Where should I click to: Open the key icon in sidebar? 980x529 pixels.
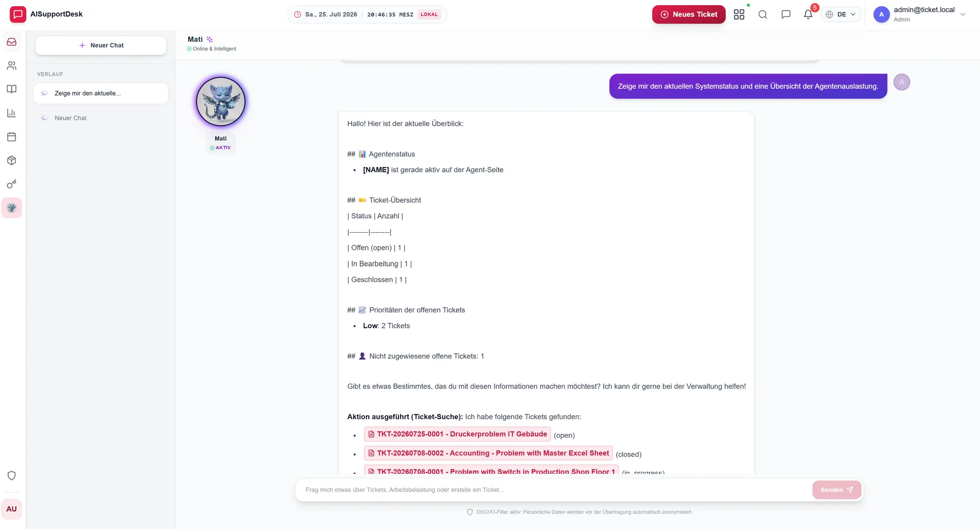click(12, 184)
